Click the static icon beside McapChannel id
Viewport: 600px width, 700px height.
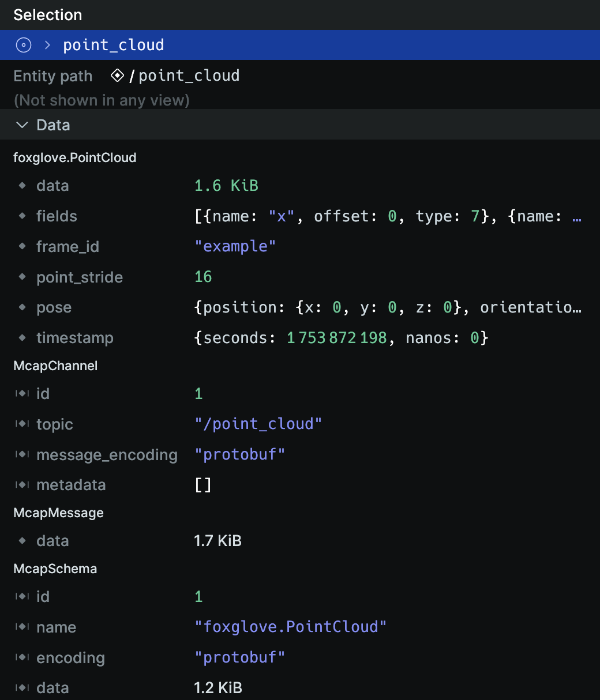[22, 394]
